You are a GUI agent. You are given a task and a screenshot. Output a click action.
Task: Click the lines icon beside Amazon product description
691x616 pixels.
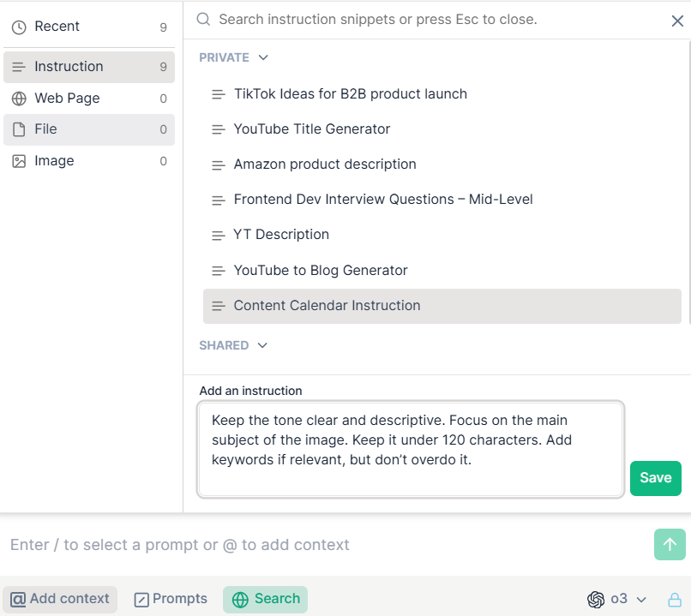click(x=218, y=165)
